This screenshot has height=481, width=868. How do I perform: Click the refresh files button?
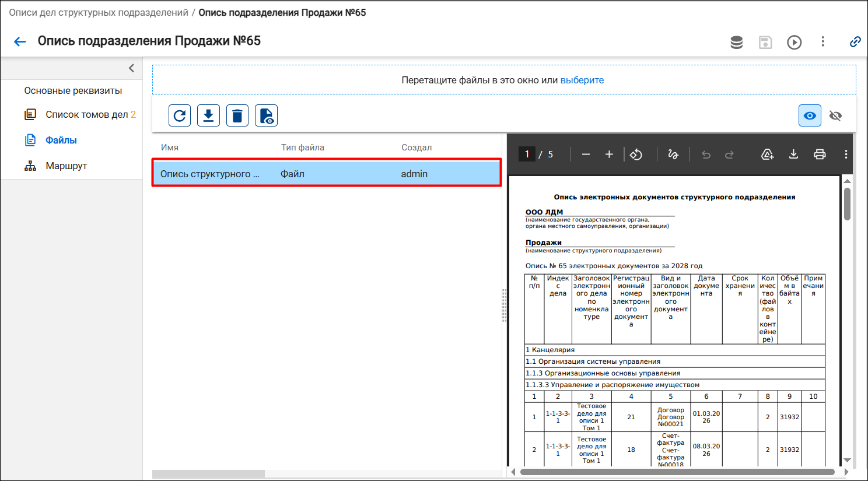pyautogui.click(x=180, y=115)
